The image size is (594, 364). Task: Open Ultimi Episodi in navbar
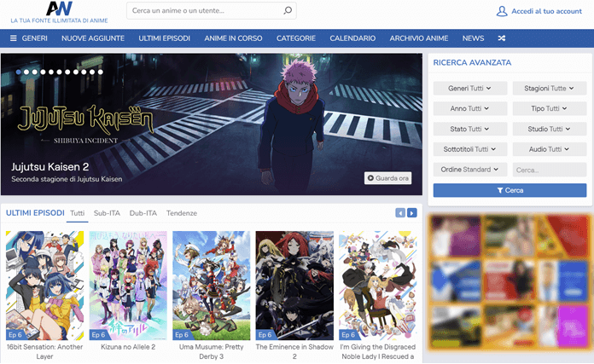165,38
